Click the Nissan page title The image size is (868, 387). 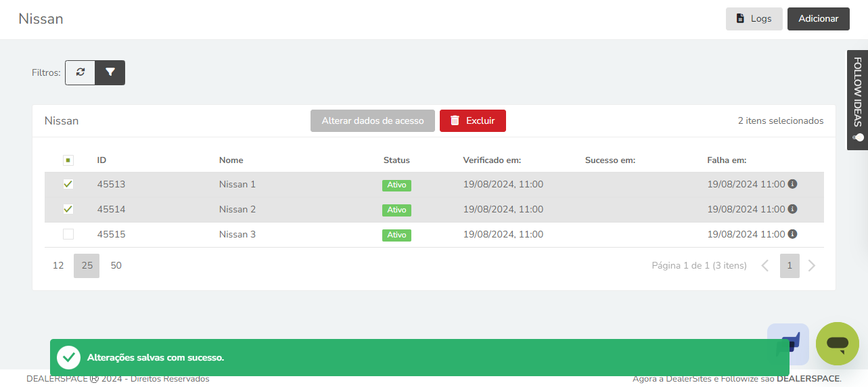click(41, 19)
